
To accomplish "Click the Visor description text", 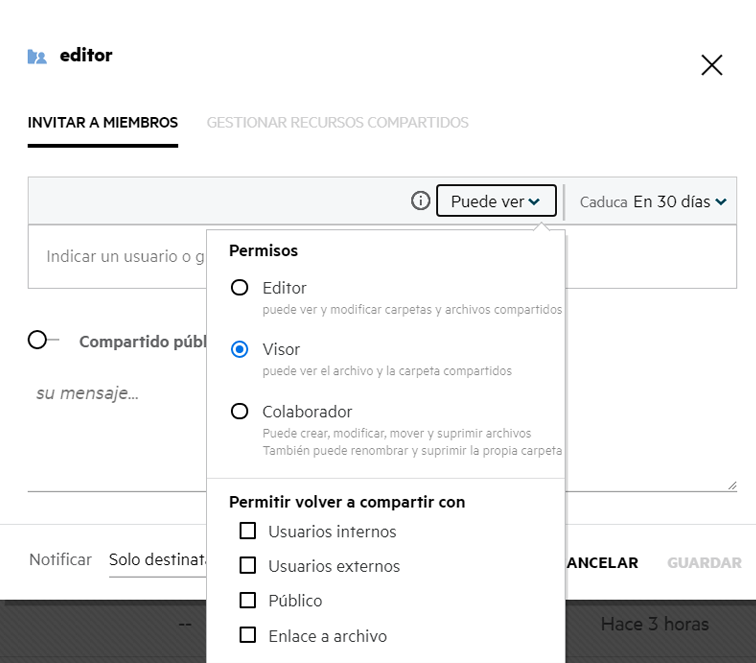I will click(387, 371).
